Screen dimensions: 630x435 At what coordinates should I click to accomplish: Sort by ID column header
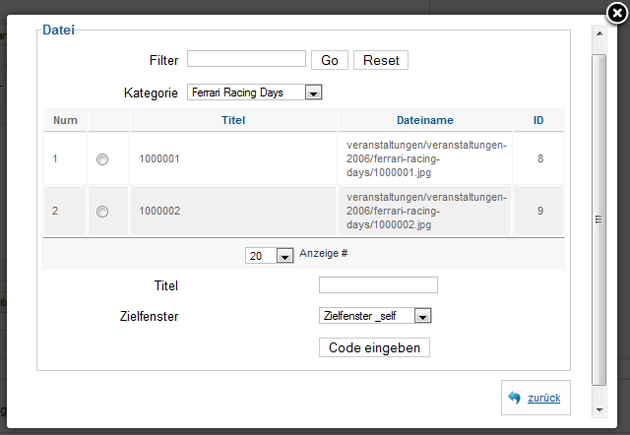pos(538,120)
